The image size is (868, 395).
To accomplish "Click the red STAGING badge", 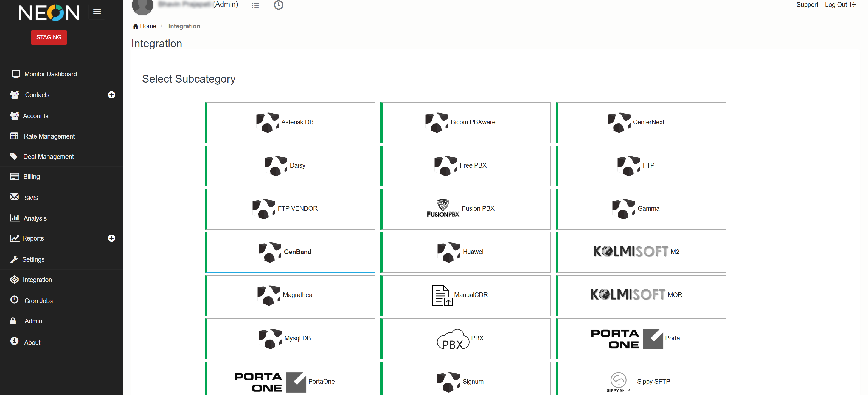I will pos(49,37).
